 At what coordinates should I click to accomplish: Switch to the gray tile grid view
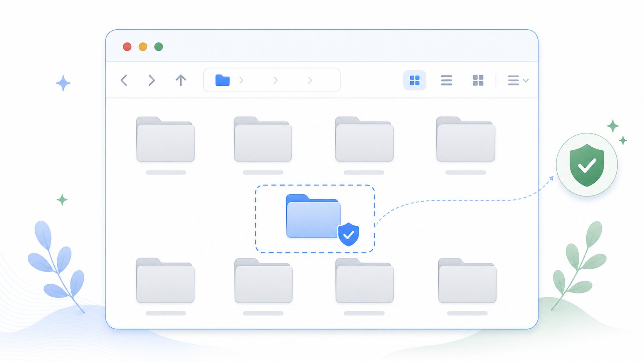click(478, 80)
